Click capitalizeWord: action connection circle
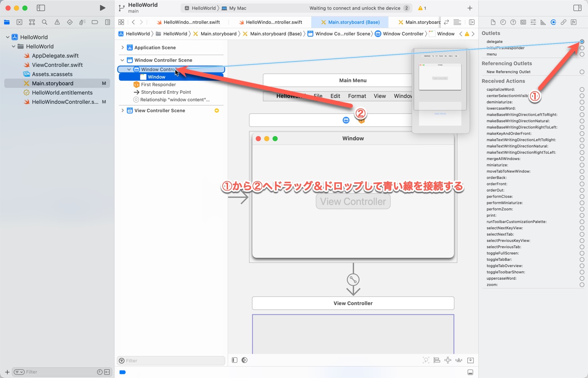Image resolution: width=588 pixels, height=378 pixels. (582, 89)
